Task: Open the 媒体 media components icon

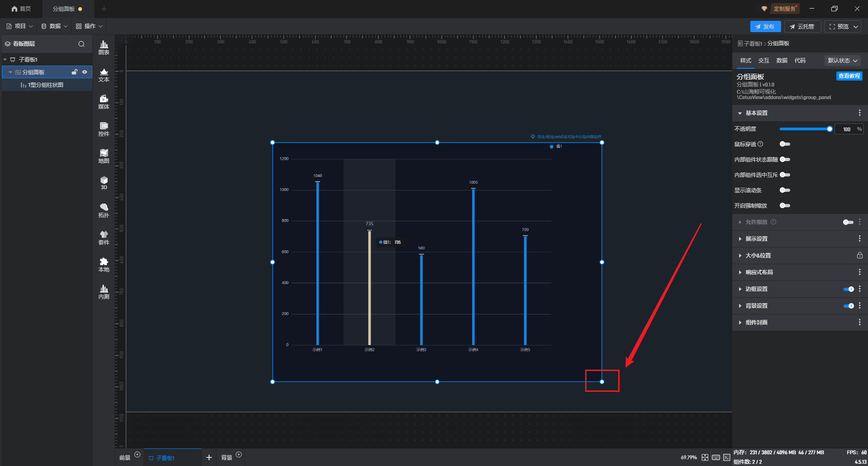Action: 104,102
